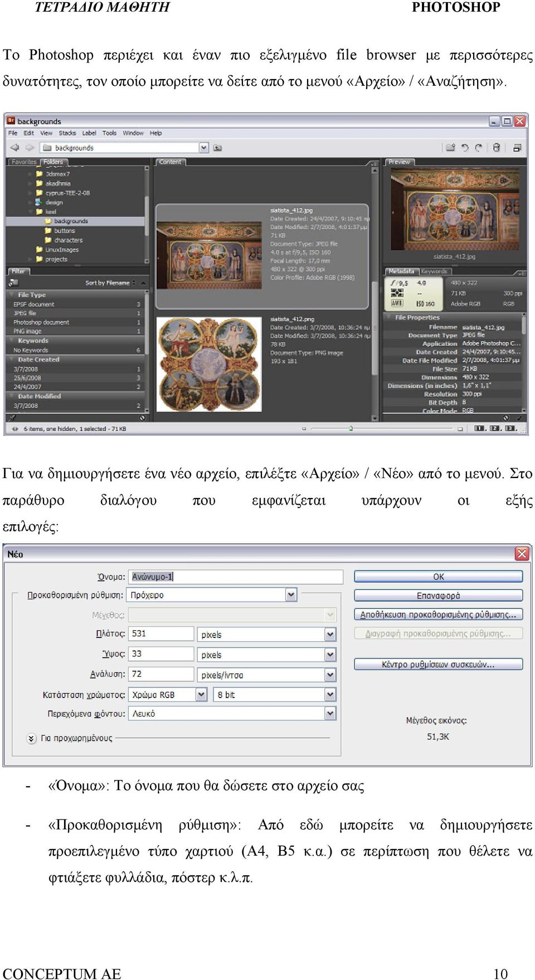Viewport: 535px width, 980px height.
Task: Select the characters folder
Action: 68,240
